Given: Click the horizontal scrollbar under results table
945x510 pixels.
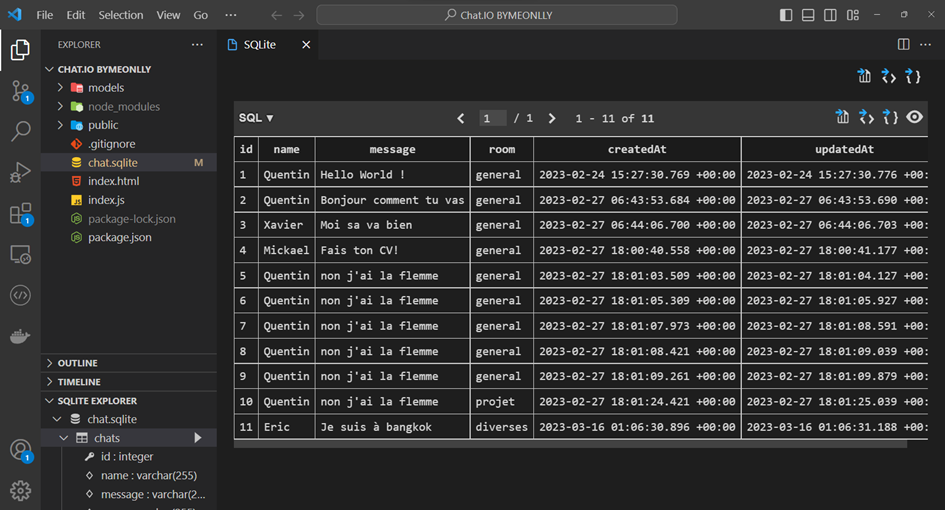Looking at the screenshot, I should pyautogui.click(x=570, y=444).
